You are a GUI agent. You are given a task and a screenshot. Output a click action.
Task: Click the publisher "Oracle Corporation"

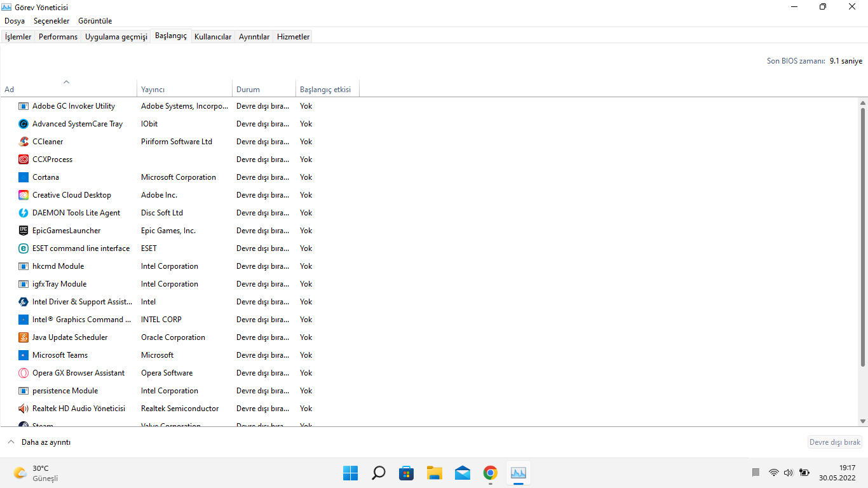coord(173,337)
